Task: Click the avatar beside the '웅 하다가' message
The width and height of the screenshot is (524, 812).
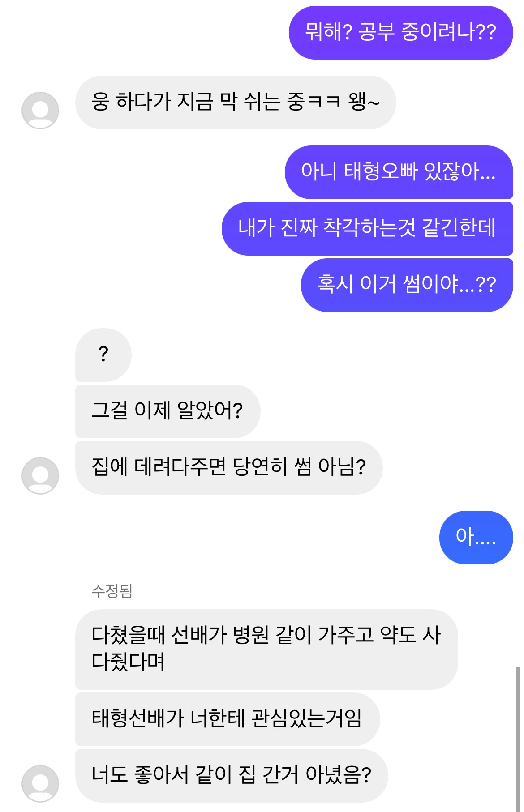Action: coord(40,110)
